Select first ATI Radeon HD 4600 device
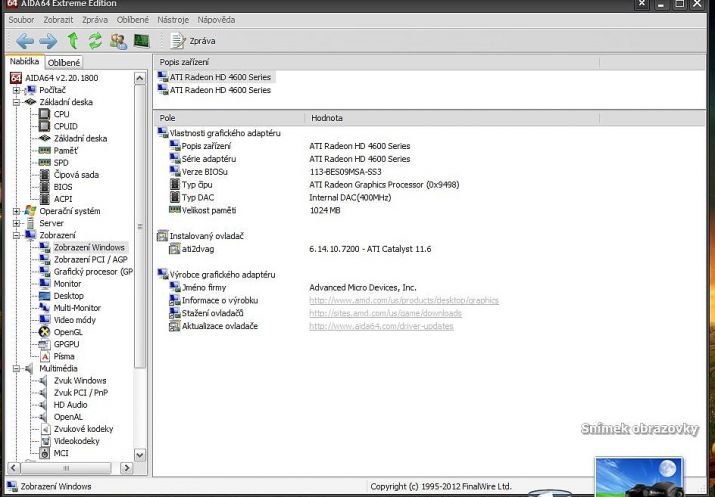 tap(215, 77)
